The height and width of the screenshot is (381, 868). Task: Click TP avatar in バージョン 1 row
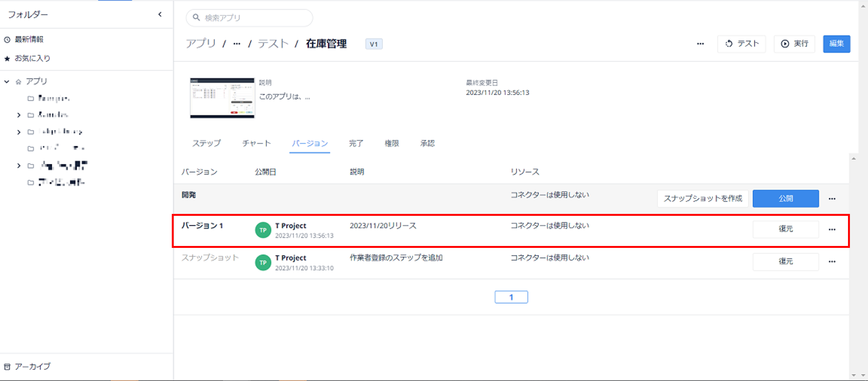(x=263, y=230)
